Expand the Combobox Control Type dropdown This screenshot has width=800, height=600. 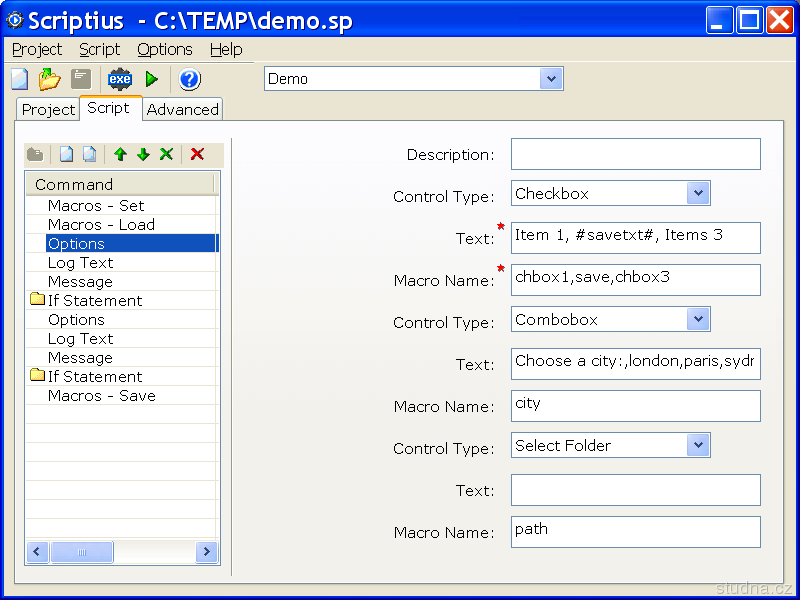point(698,319)
